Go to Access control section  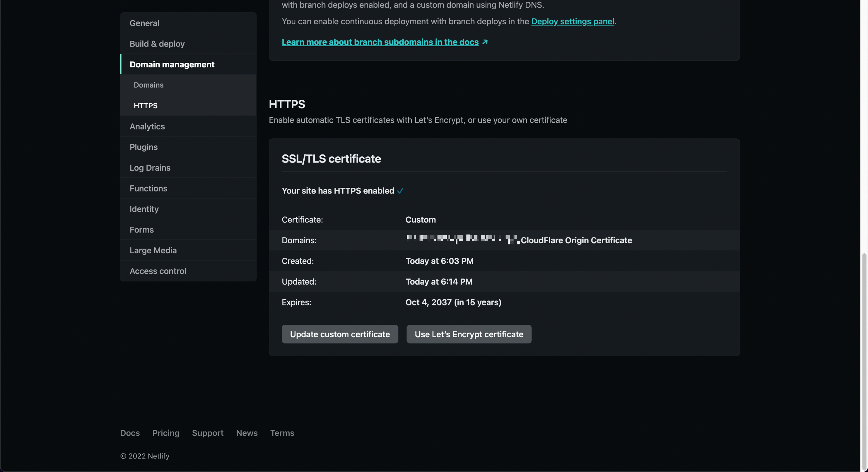[x=158, y=271]
